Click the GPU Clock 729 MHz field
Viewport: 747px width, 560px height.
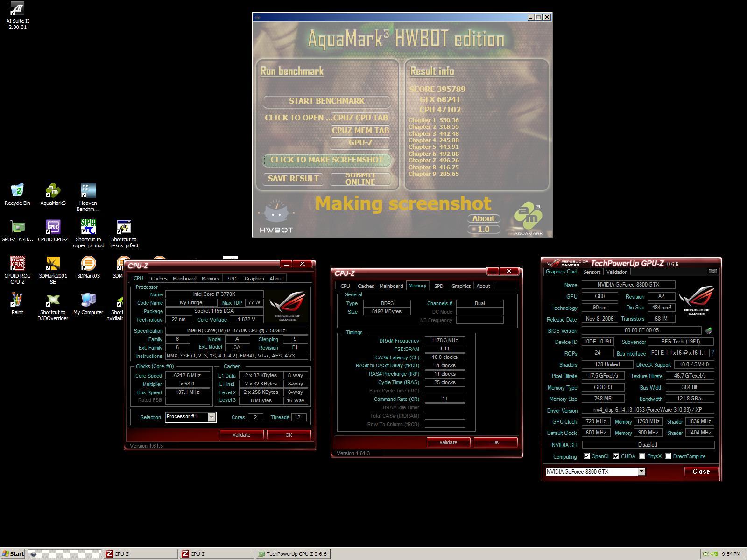596,421
